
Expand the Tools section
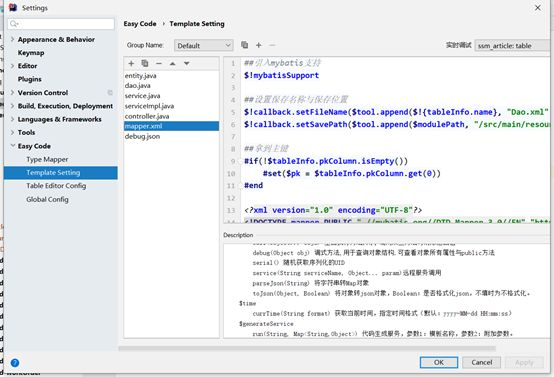click(12, 132)
